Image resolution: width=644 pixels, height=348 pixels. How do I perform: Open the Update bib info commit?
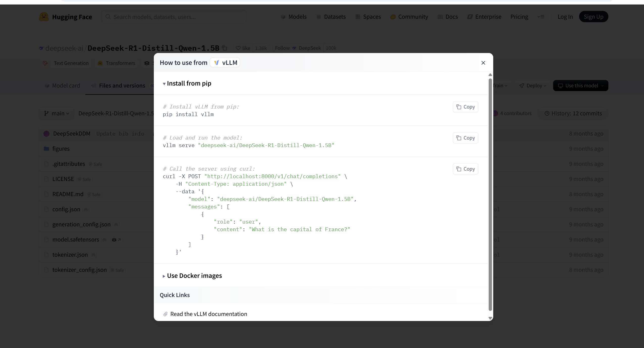tap(120, 134)
